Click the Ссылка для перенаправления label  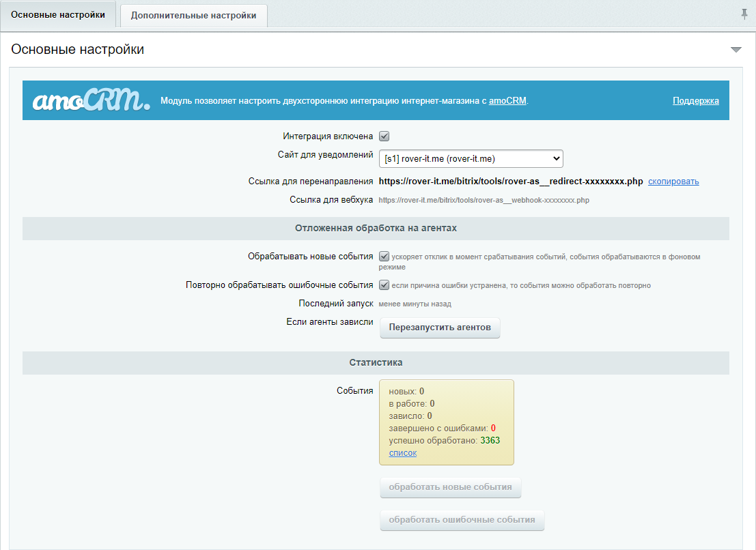point(311,182)
